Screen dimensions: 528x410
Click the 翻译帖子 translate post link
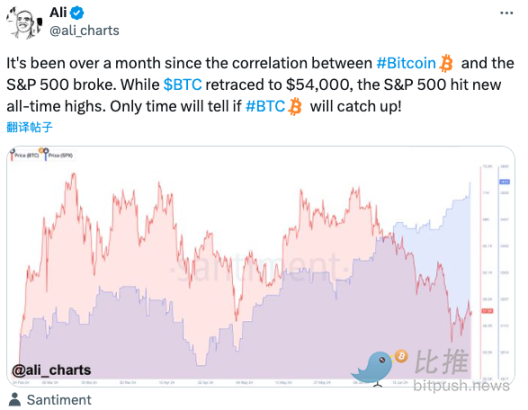coord(29,127)
